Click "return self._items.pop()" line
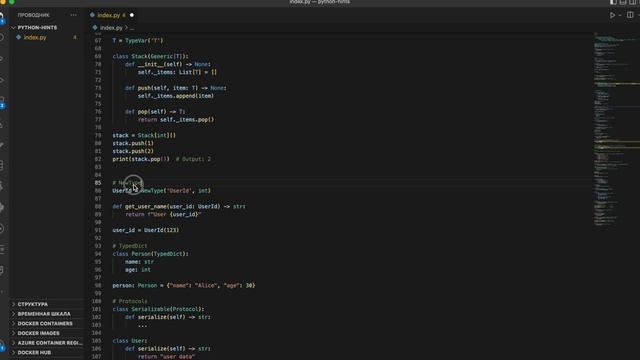Viewport: 640px width, 360px height. pyautogui.click(x=176, y=120)
